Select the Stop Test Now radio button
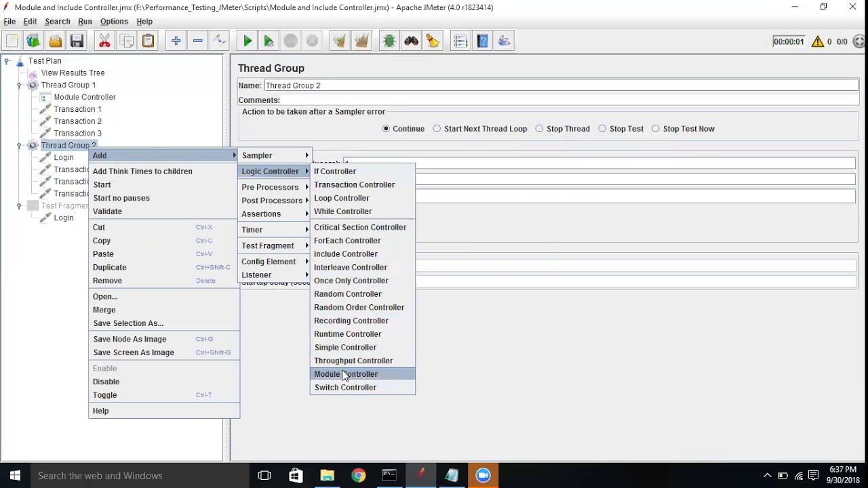This screenshot has height=488, width=868. click(656, 129)
